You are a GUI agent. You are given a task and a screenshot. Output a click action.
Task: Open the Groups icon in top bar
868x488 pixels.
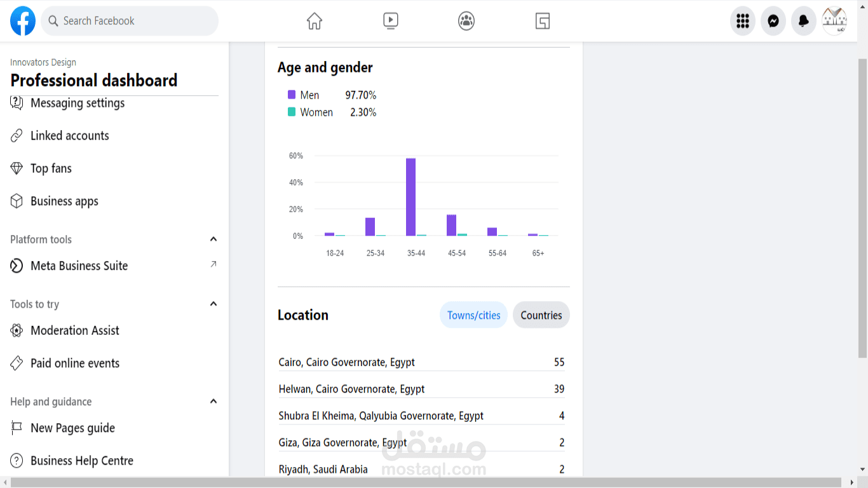tap(466, 21)
